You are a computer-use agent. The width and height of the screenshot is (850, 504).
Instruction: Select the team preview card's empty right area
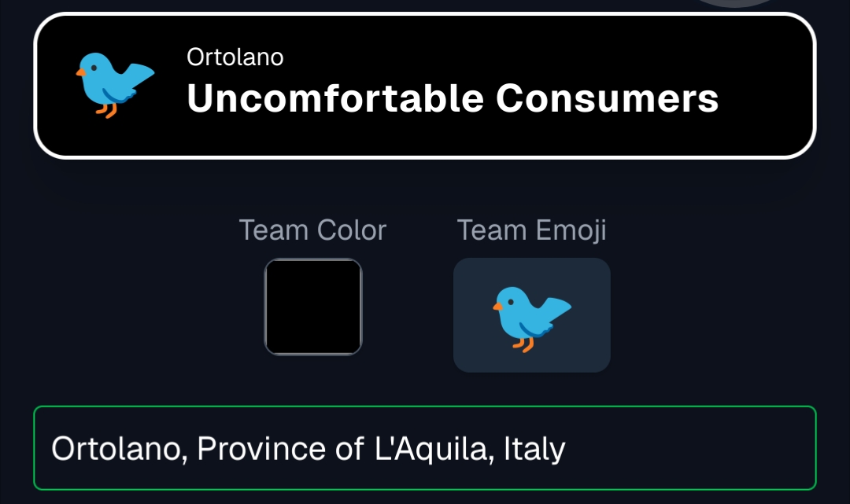(x=767, y=85)
